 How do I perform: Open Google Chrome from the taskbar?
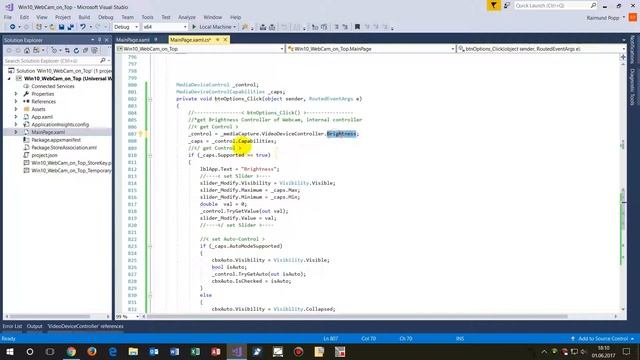click(x=71, y=351)
